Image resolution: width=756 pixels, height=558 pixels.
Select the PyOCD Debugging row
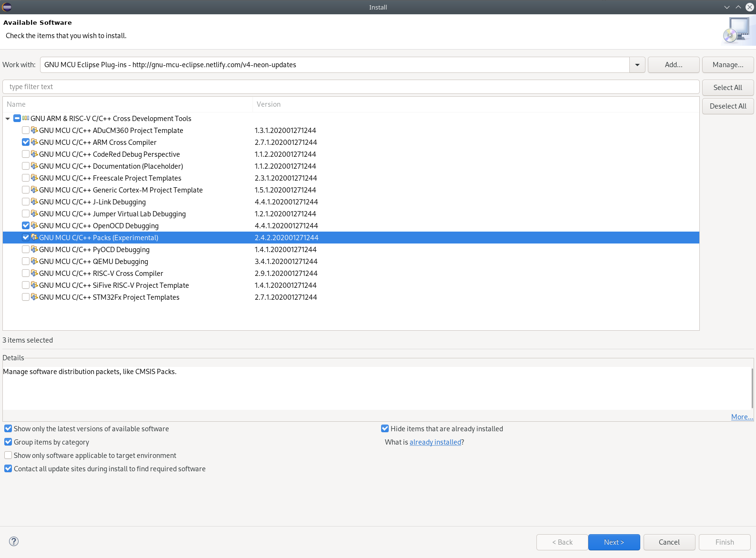coord(351,249)
